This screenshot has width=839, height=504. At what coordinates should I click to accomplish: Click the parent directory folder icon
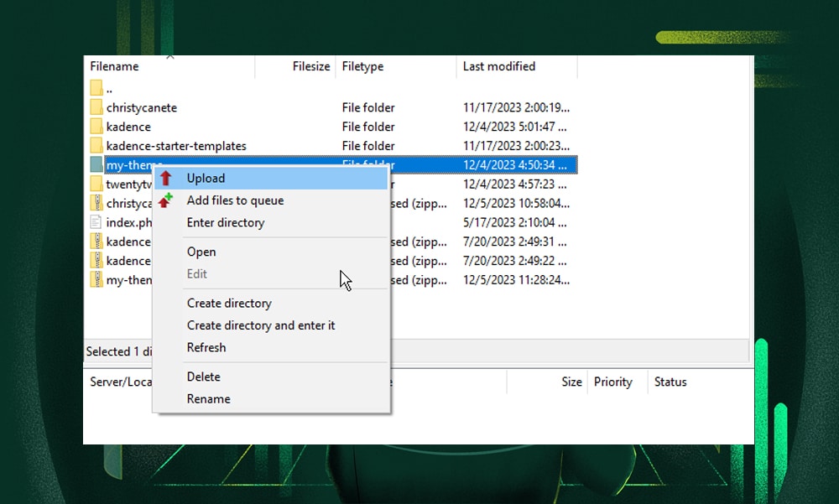[96, 88]
